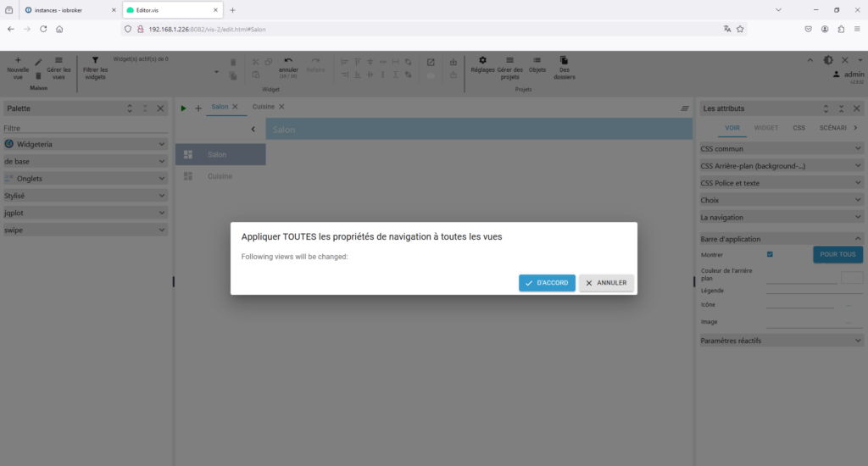Open the Objets browser
Image resolution: width=868 pixels, height=466 pixels.
click(537, 64)
